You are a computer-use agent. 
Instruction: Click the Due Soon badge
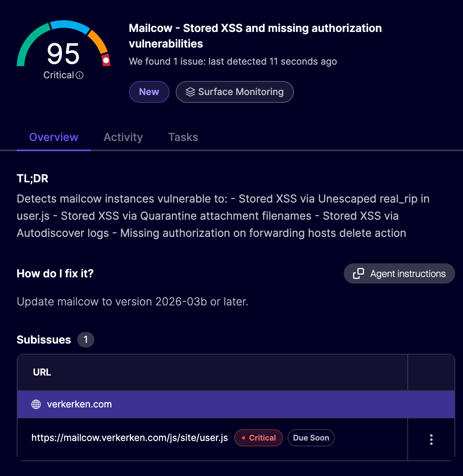point(311,438)
